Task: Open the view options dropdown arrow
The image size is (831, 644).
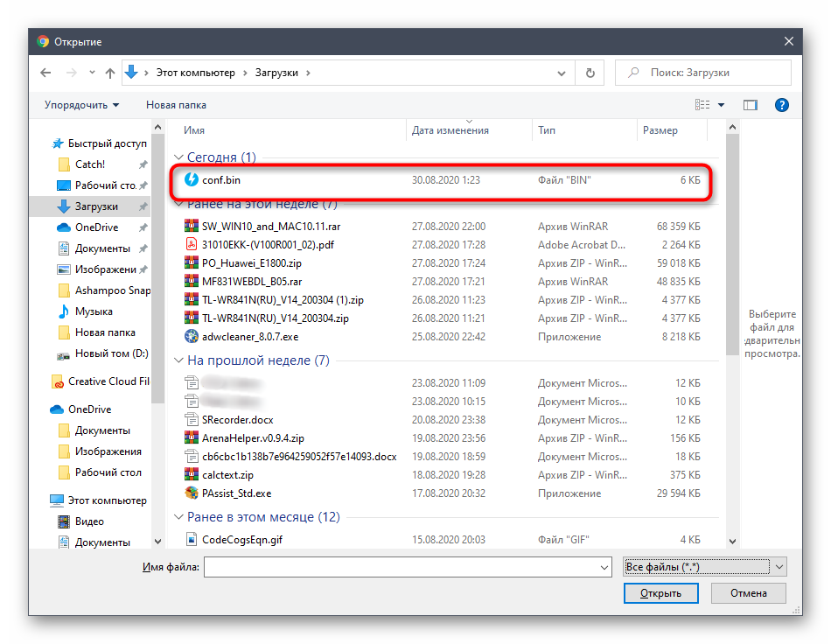Action: (x=722, y=105)
